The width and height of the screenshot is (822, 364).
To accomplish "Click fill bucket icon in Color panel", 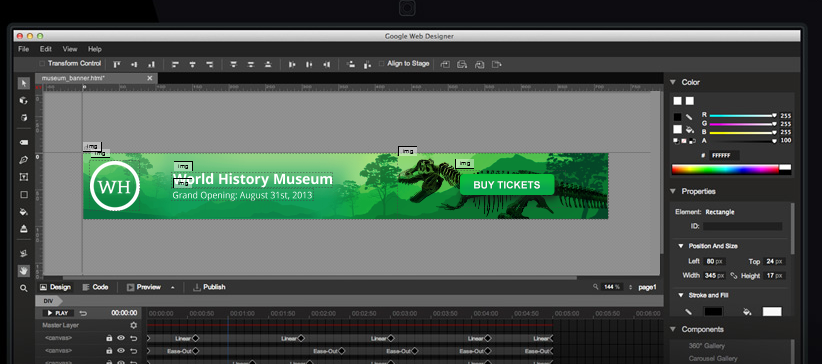I will pos(690,129).
